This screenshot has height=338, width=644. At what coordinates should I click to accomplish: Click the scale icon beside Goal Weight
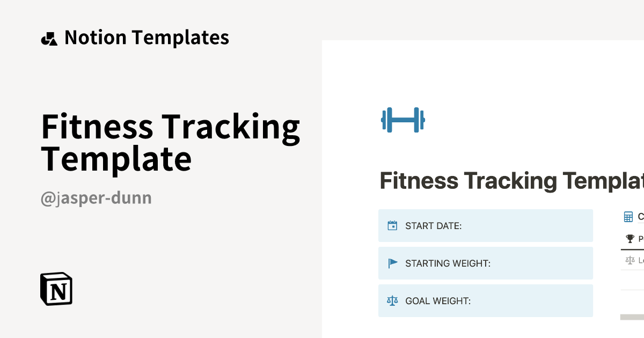pos(392,300)
